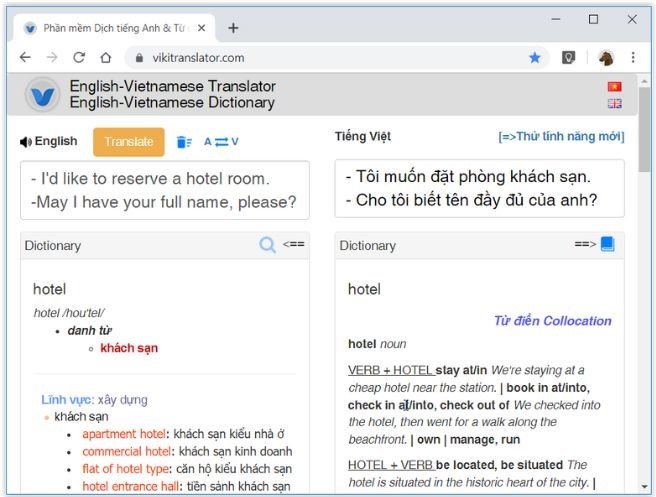
Task: Click the blue book icon in right Dictionary
Action: [x=607, y=244]
